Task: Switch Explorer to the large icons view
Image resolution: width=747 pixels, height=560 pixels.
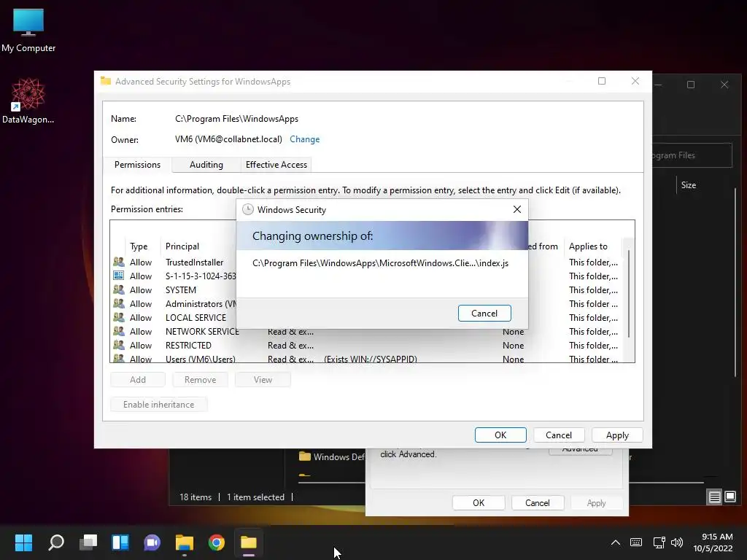Action: coord(730,497)
